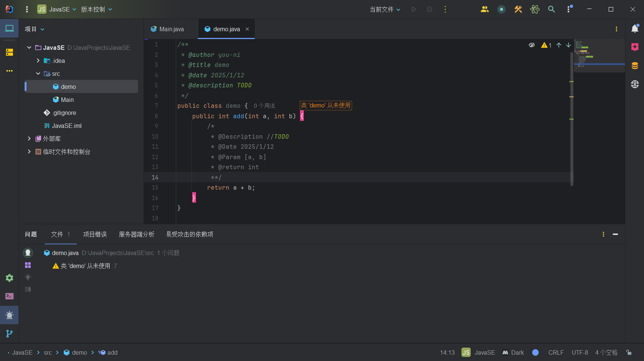The width and height of the screenshot is (644, 361).
Task: Open editor tabs options menu
Action: (616, 29)
